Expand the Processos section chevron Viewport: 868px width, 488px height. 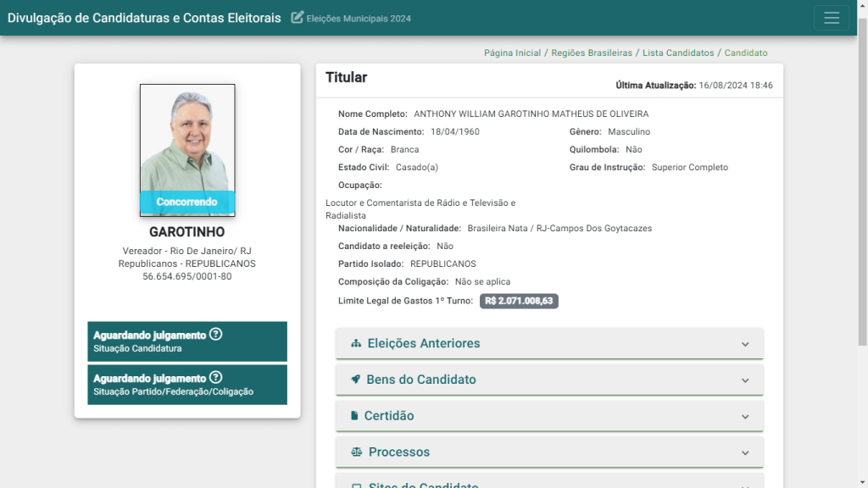click(x=745, y=452)
